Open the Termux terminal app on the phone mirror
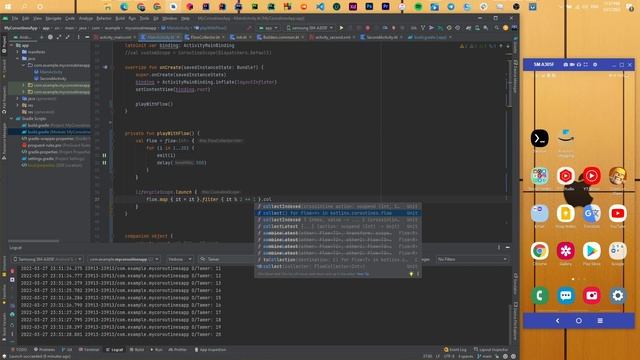Screen dimensions: 640x360 click(x=539, y=138)
